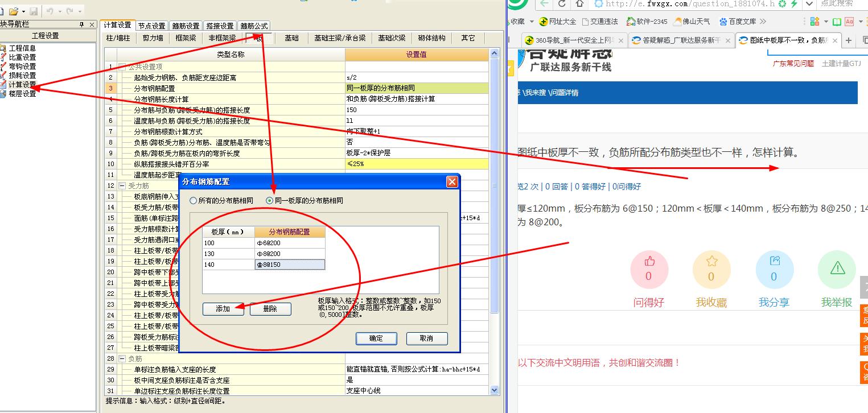Click the 我分享 share icon
The image size is (868, 413).
774,261
